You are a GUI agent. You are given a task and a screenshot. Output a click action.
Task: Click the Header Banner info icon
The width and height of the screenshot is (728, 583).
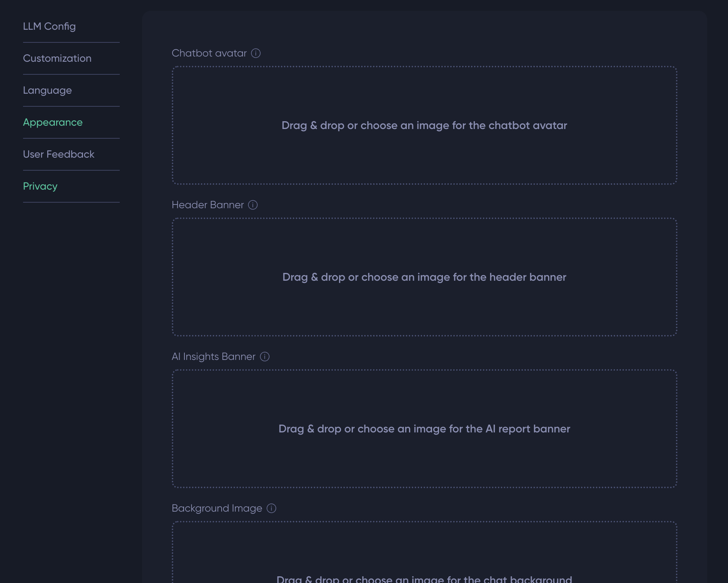pyautogui.click(x=253, y=205)
